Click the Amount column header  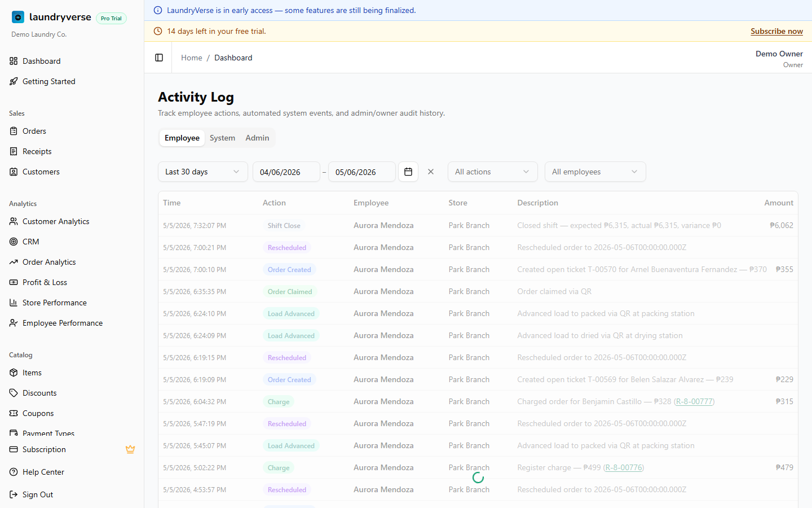click(x=779, y=203)
